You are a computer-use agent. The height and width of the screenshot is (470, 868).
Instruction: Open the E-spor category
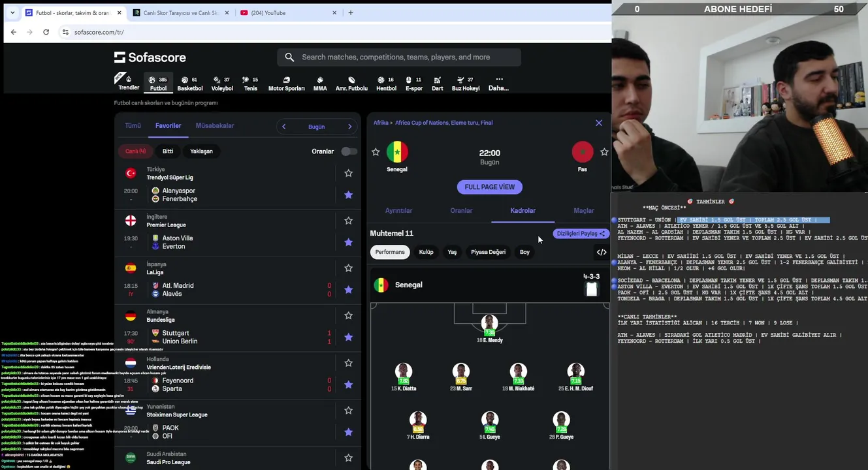click(414, 84)
